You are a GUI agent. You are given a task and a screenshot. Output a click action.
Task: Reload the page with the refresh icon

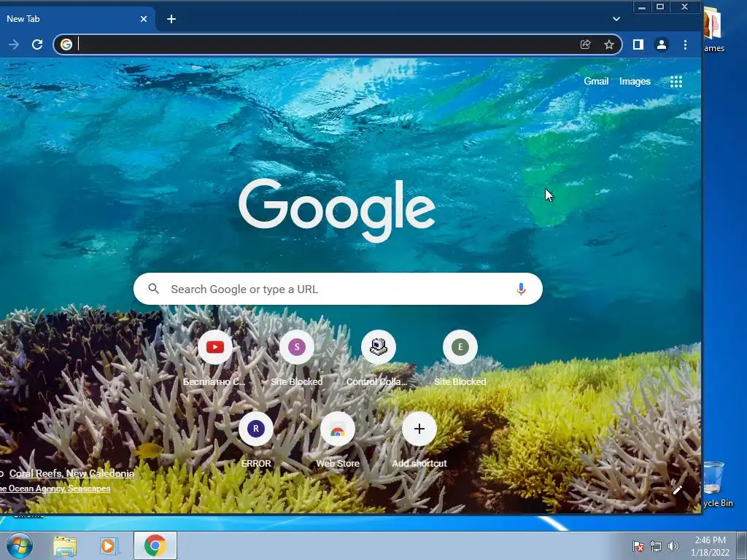[37, 44]
